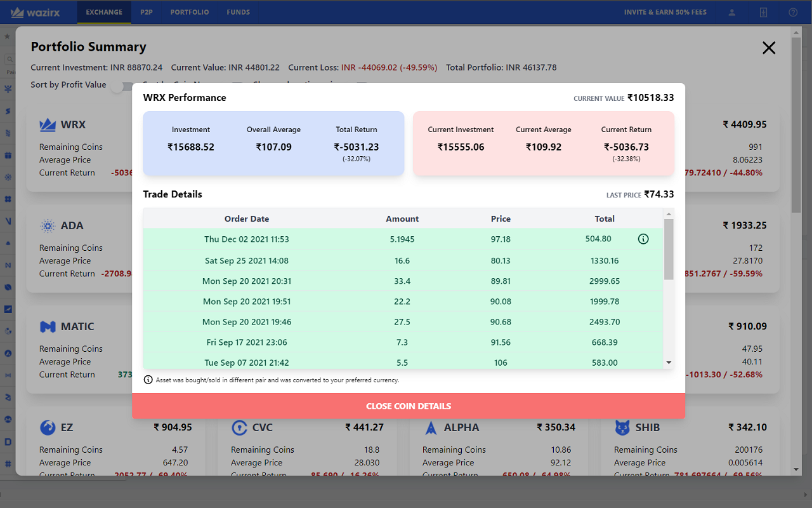812x508 pixels.
Task: Open the EXCHANGE tab
Action: [104, 12]
